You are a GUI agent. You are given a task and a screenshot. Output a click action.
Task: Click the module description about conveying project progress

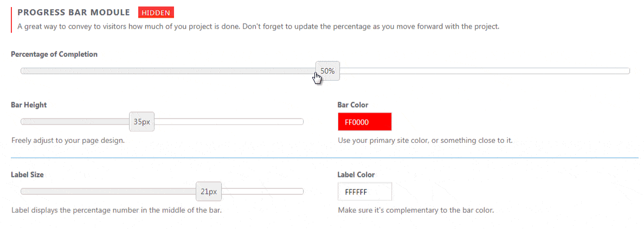259,27
